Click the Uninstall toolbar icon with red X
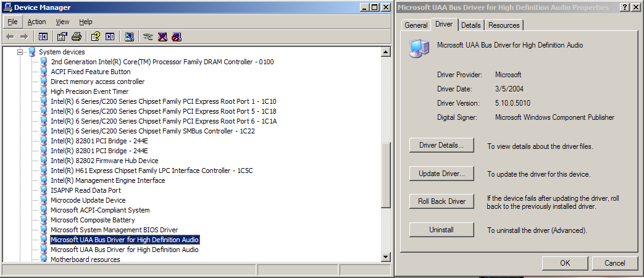644x278 pixels. (x=162, y=37)
